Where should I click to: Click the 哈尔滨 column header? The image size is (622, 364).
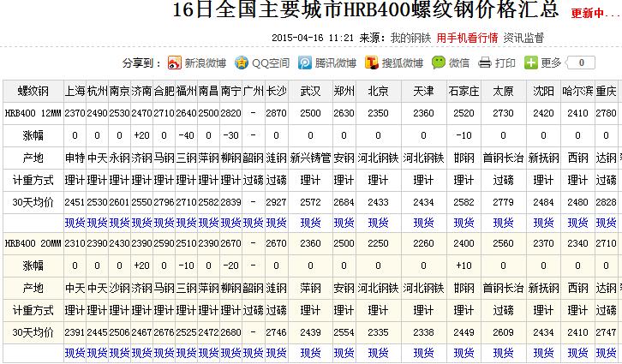[x=577, y=91]
